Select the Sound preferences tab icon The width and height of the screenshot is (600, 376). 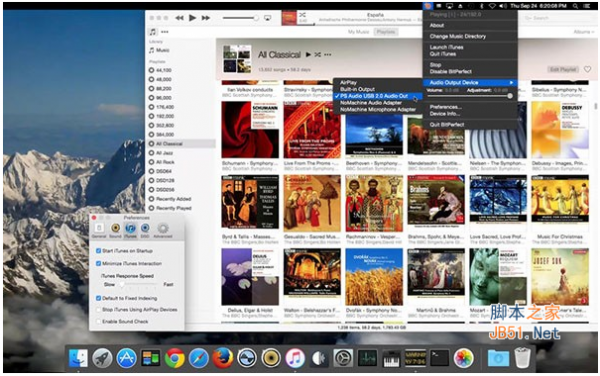115,231
